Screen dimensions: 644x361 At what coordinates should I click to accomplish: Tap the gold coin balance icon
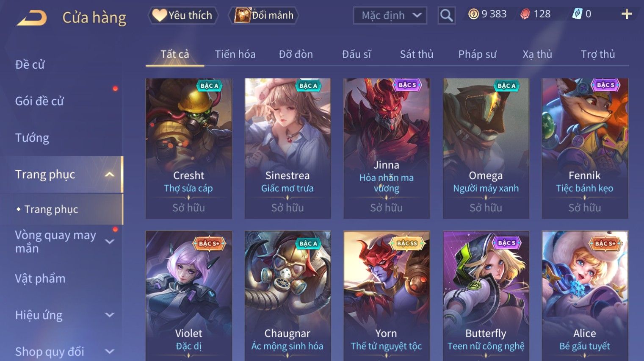coord(473,14)
